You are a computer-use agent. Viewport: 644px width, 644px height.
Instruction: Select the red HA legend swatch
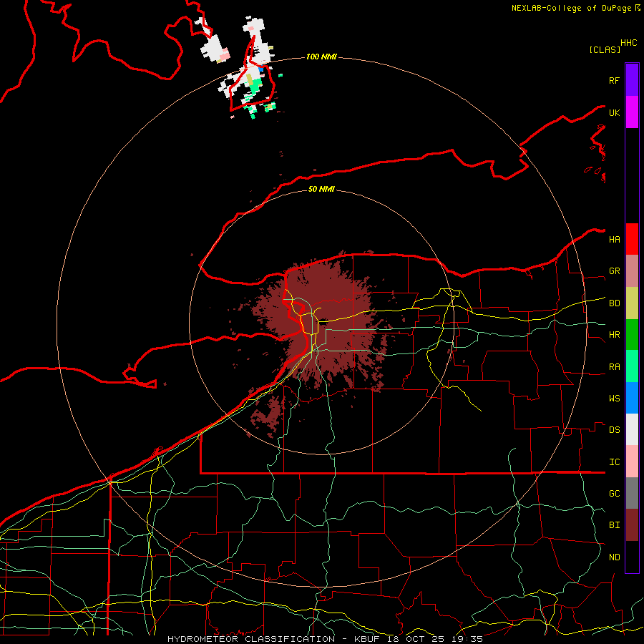tap(632, 239)
